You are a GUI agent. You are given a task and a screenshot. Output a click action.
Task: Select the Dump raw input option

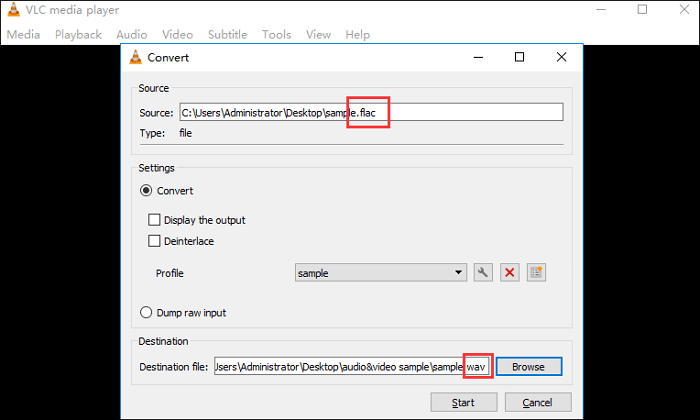coord(146,312)
